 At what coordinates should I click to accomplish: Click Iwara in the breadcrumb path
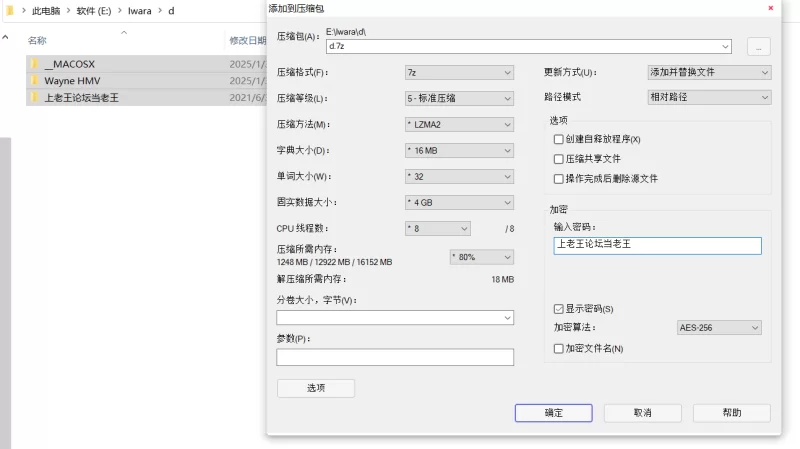[140, 11]
